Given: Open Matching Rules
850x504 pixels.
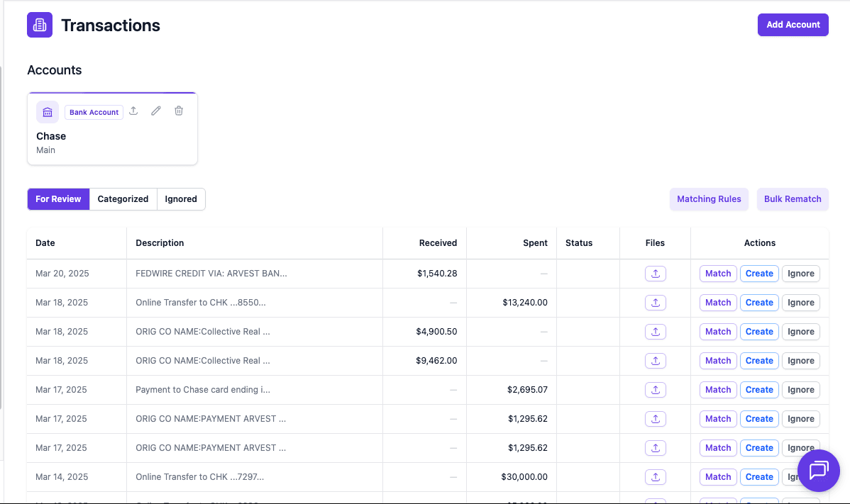Looking at the screenshot, I should click(x=709, y=199).
